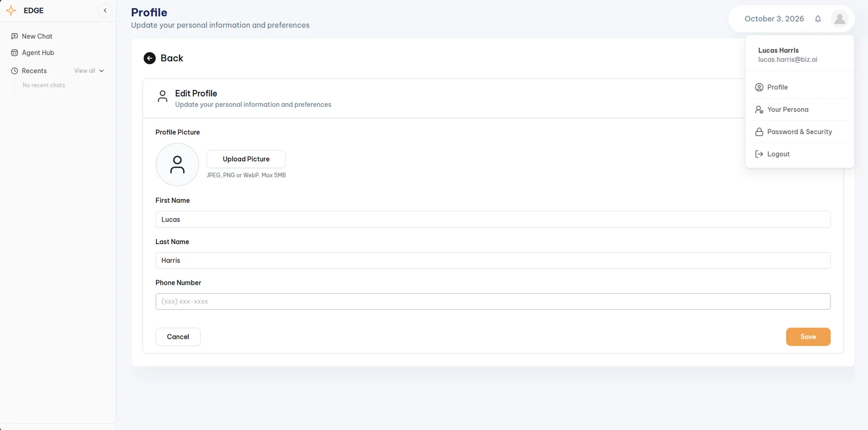The image size is (868, 430).
Task: Click the Edit Profile person icon
Action: (162, 97)
